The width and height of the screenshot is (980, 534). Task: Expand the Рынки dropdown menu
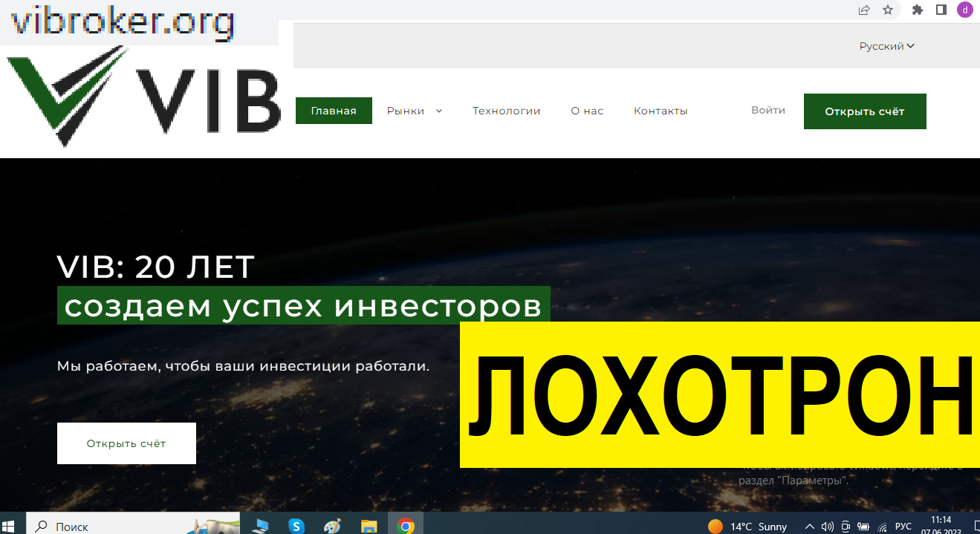(x=414, y=111)
